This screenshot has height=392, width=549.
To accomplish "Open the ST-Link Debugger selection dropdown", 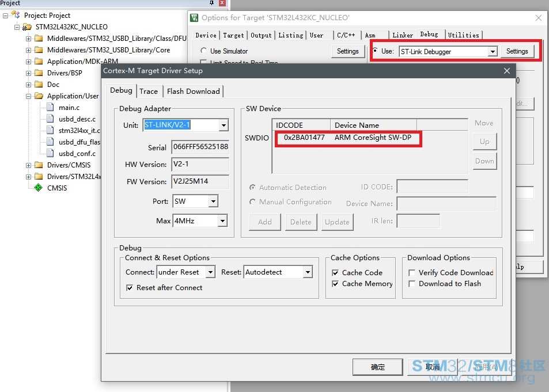I will tap(493, 51).
